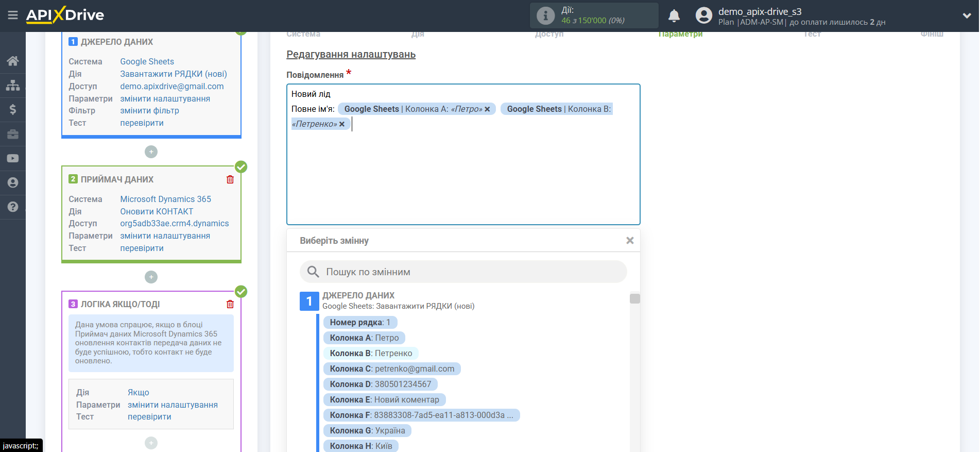
Task: Click the Data Source block number 1 badge
Action: tap(73, 42)
